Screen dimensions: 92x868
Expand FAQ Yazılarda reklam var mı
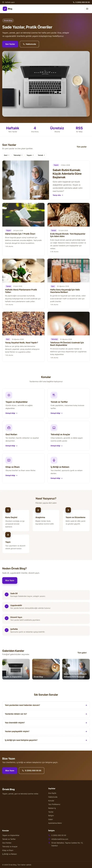(x=46, y=714)
